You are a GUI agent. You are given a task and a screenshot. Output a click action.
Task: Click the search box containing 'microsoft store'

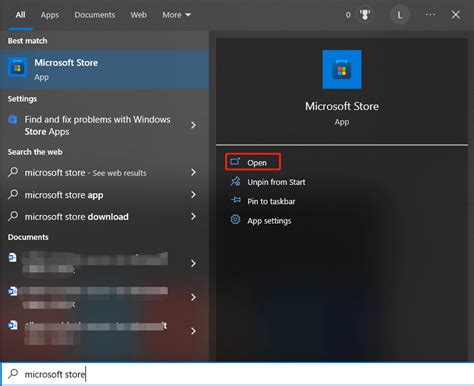coord(237,374)
